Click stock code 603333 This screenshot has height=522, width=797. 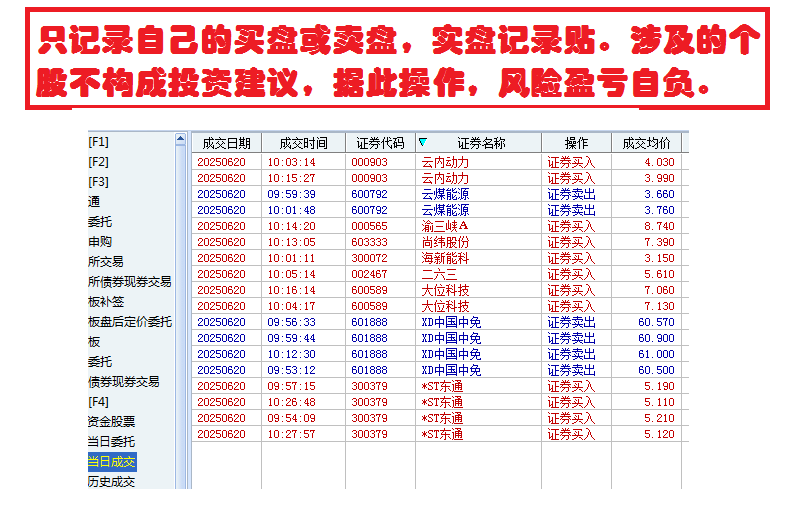pyautogui.click(x=370, y=242)
